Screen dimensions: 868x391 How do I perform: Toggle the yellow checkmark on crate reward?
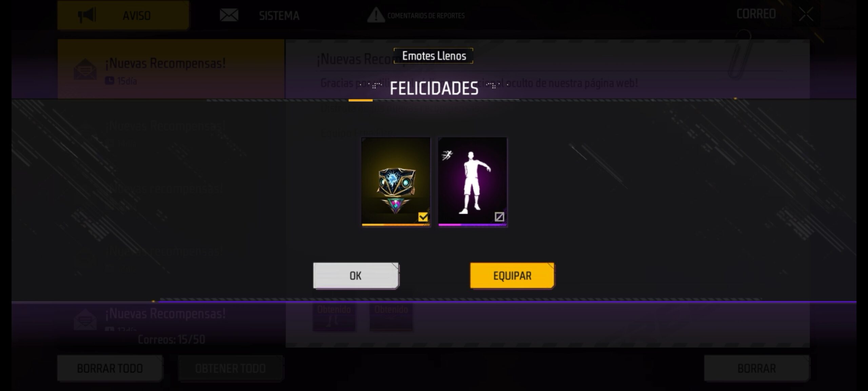coord(423,217)
